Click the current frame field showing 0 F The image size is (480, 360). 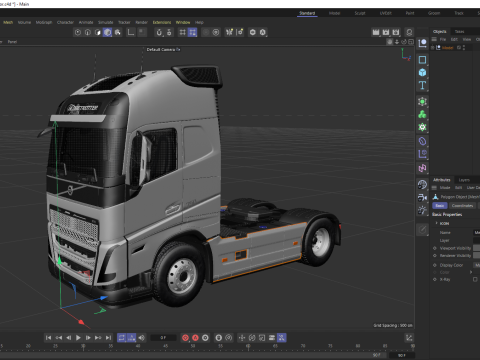tap(163, 338)
